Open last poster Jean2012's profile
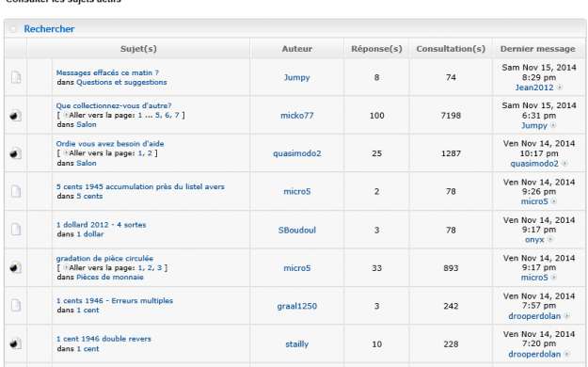 point(534,88)
